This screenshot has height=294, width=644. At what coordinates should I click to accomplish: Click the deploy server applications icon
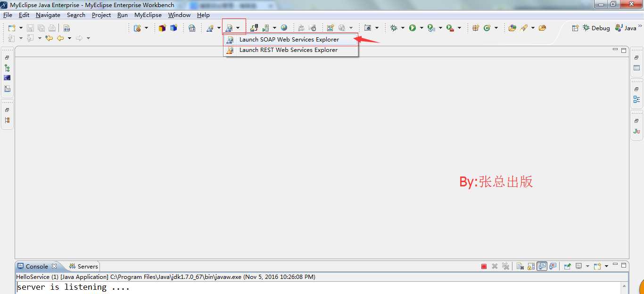tap(254, 28)
